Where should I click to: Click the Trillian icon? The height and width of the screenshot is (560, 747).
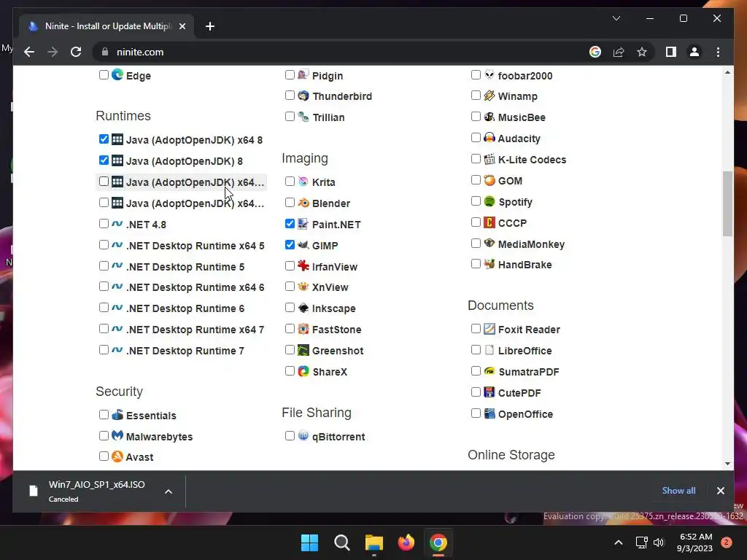point(303,117)
